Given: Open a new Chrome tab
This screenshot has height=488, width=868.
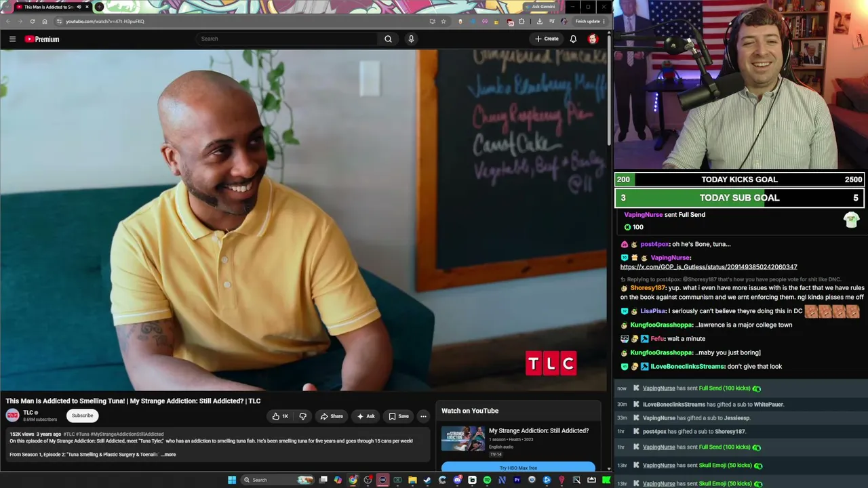Looking at the screenshot, I should click(x=99, y=7).
